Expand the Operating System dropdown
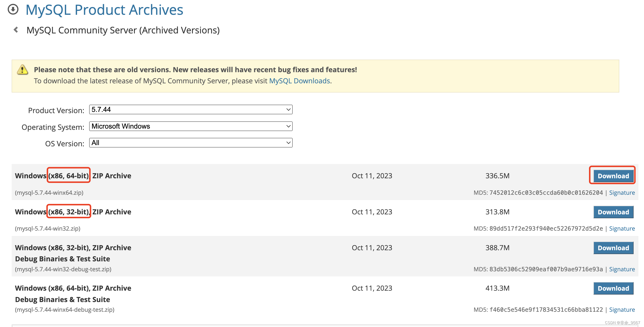Screen dimensions: 644x327 (x=190, y=126)
